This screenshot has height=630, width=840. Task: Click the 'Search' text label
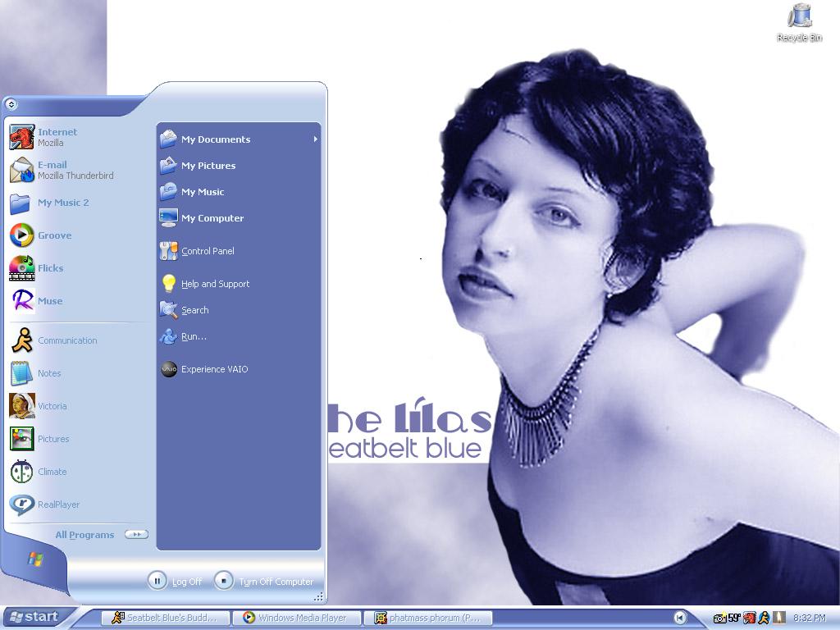(x=195, y=309)
